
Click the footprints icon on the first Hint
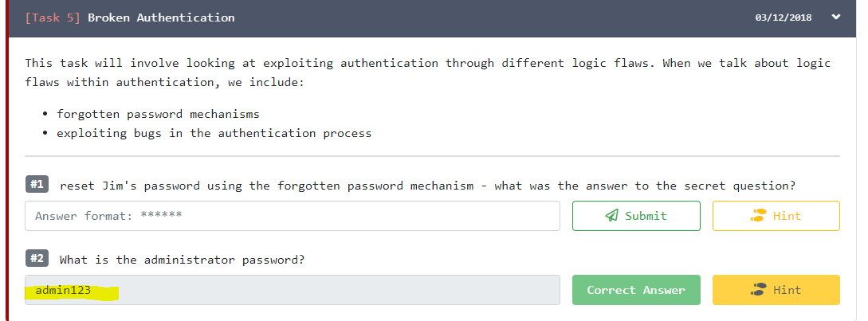click(x=759, y=216)
